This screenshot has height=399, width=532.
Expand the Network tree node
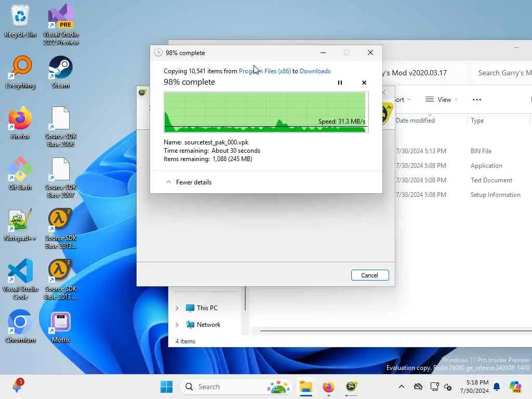[177, 325]
